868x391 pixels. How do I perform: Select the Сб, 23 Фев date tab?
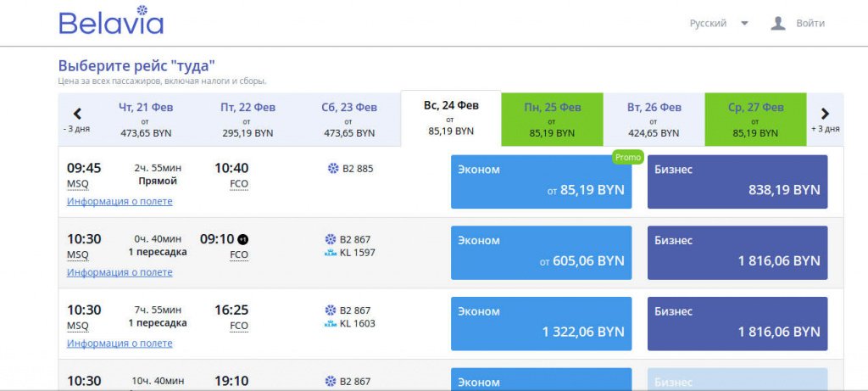pos(349,120)
